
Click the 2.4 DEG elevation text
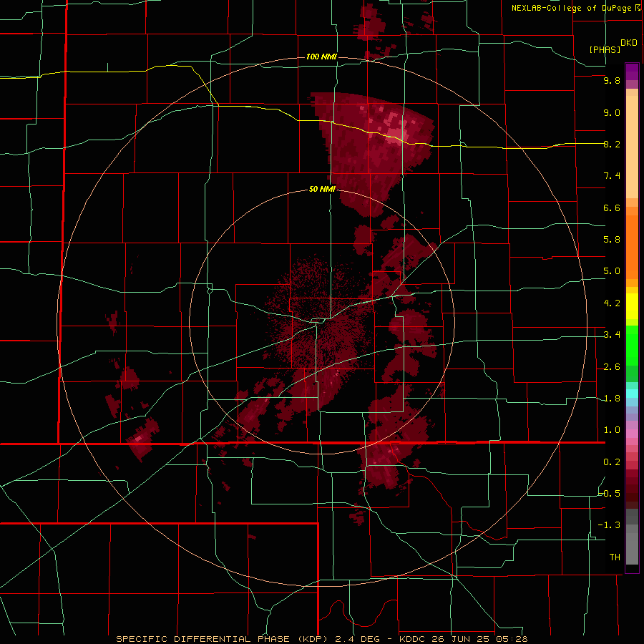click(358, 639)
